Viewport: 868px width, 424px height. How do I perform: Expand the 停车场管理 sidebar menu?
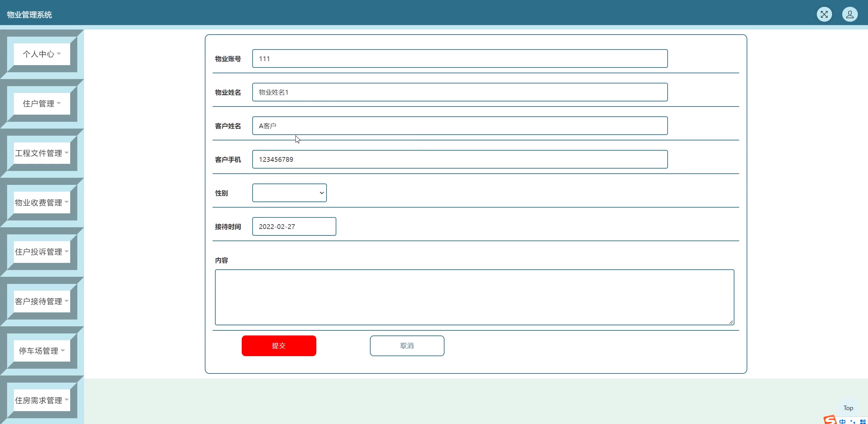coord(42,351)
